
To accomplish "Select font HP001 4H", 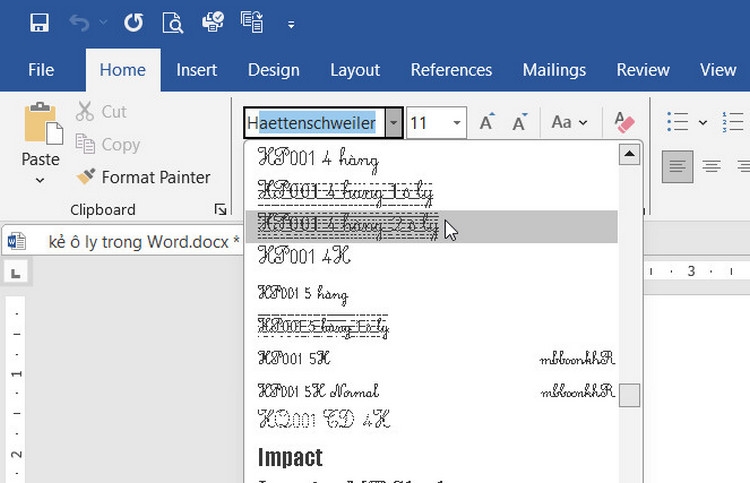I will click(x=431, y=257).
